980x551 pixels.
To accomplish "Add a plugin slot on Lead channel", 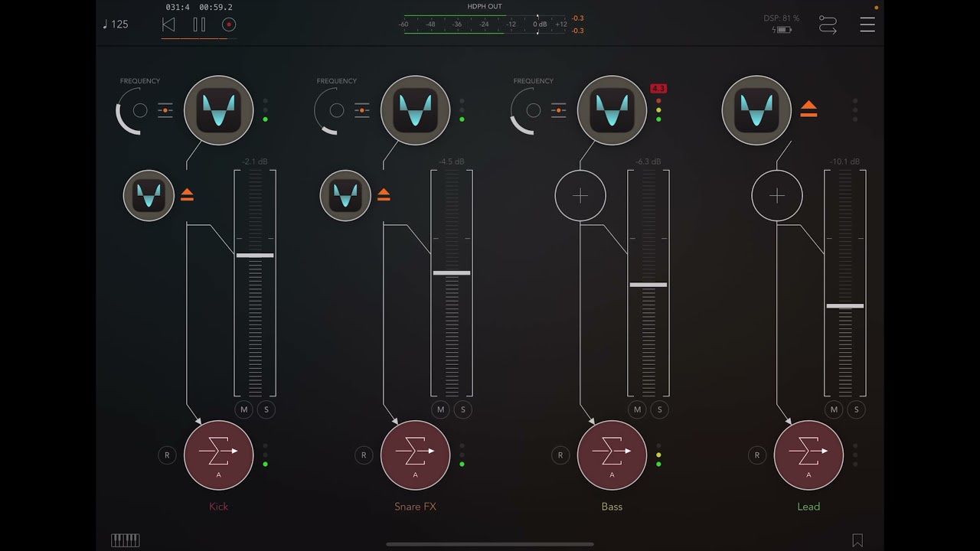I will tap(777, 196).
